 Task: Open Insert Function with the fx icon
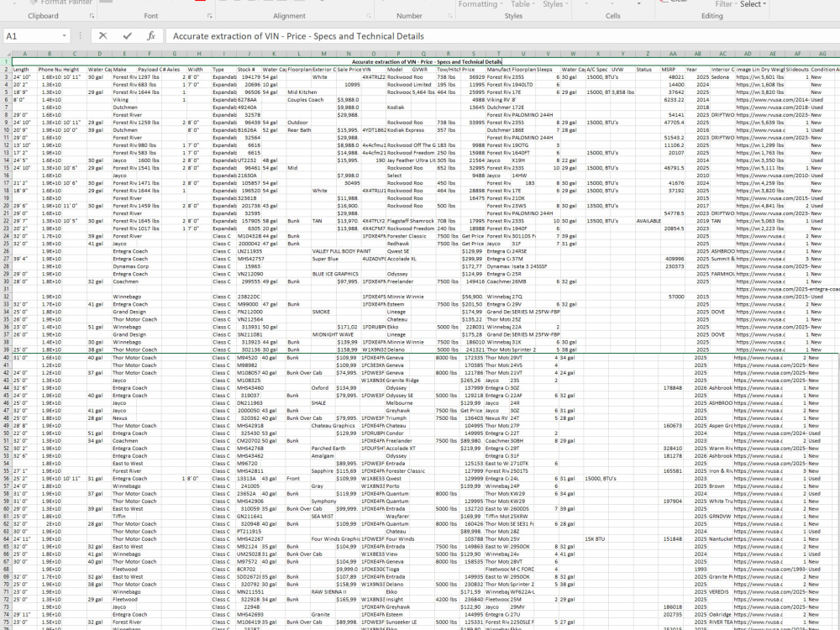pos(151,36)
